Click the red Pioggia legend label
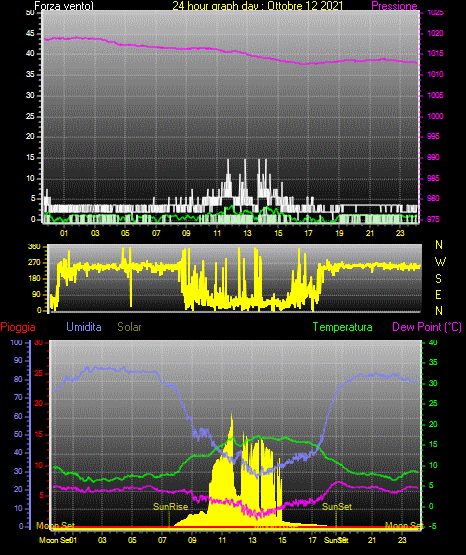 coord(18,327)
